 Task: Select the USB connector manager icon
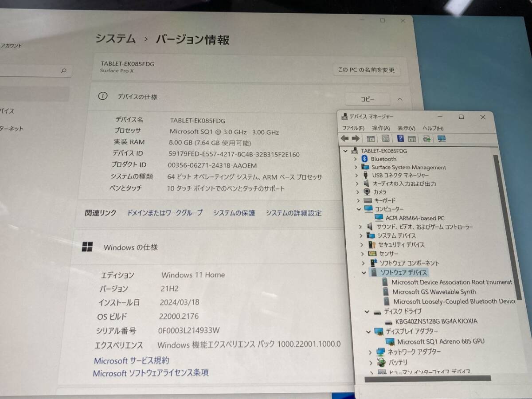[366, 175]
